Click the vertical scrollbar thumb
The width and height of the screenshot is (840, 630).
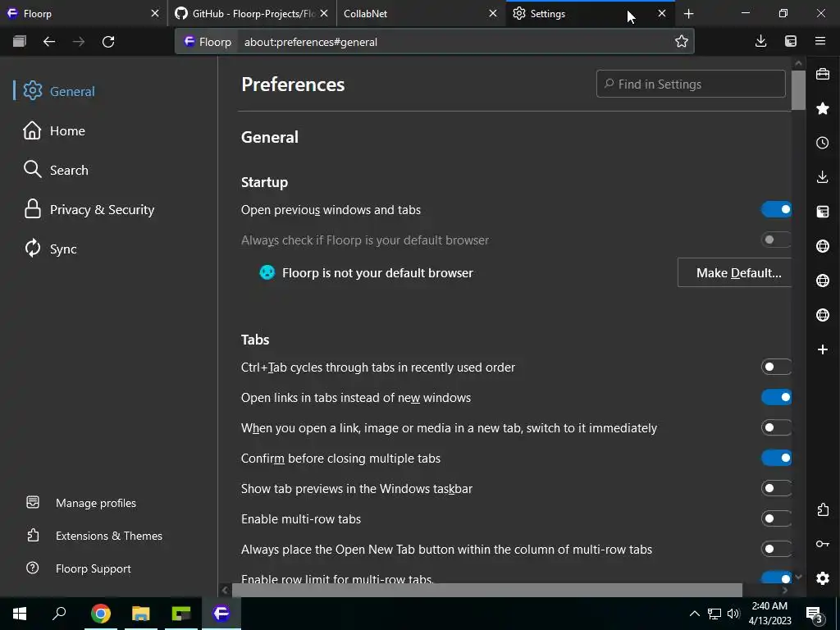(798, 89)
